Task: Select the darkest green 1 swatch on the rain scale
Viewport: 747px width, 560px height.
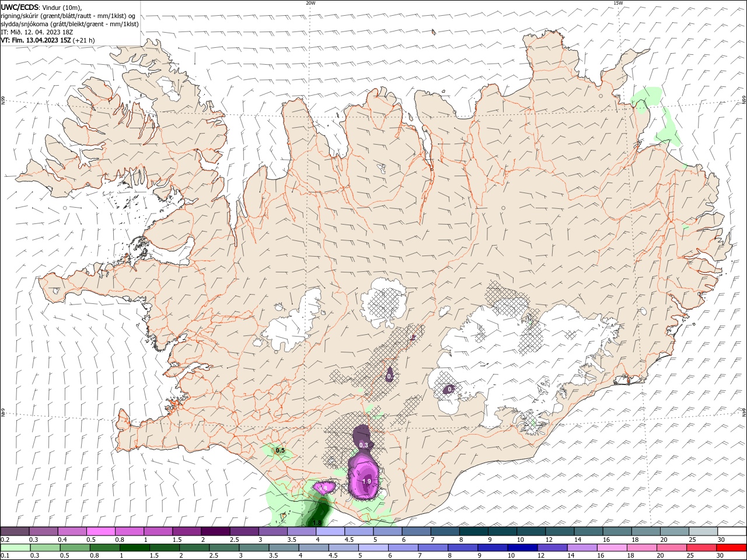Action: pyautogui.click(x=134, y=548)
